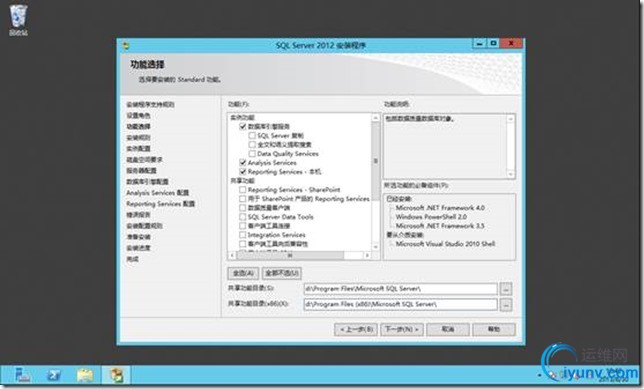The height and width of the screenshot is (389, 644).
Task: Check the SQL Server 复制 checkbox
Action: point(252,136)
